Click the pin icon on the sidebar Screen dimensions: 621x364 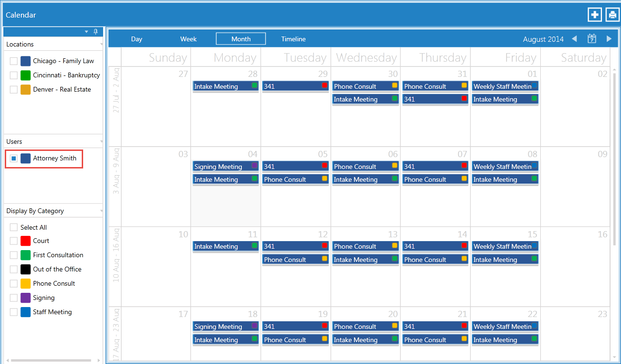click(95, 31)
